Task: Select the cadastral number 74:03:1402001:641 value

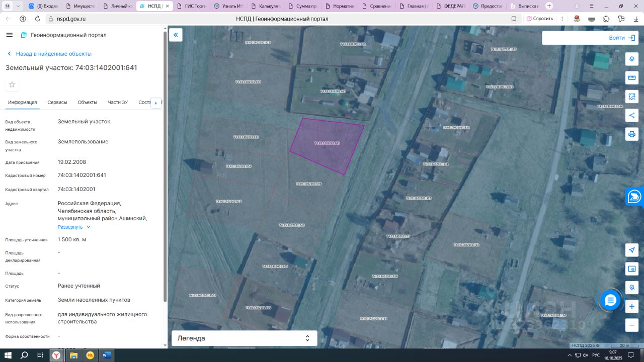Action: pos(82,175)
